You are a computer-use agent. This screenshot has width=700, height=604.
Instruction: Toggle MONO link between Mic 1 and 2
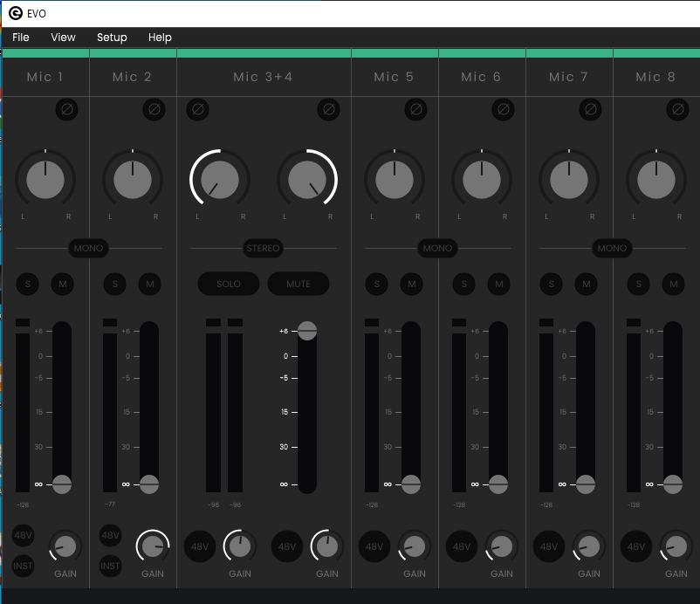[x=88, y=248]
